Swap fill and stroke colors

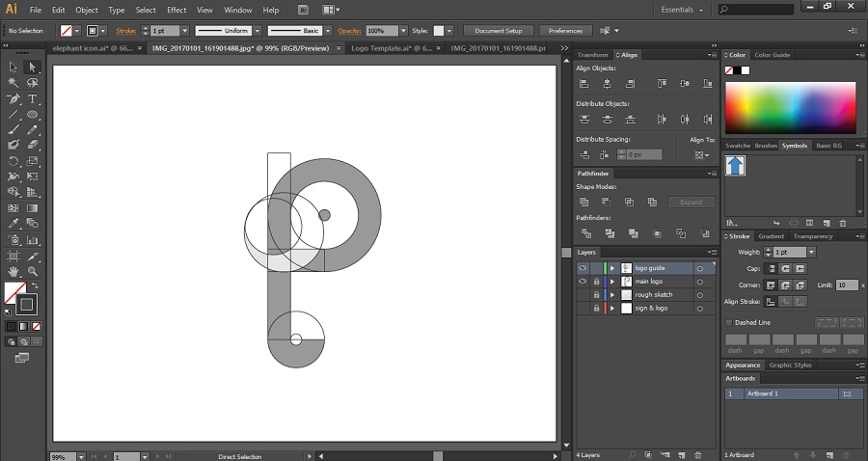pos(35,285)
